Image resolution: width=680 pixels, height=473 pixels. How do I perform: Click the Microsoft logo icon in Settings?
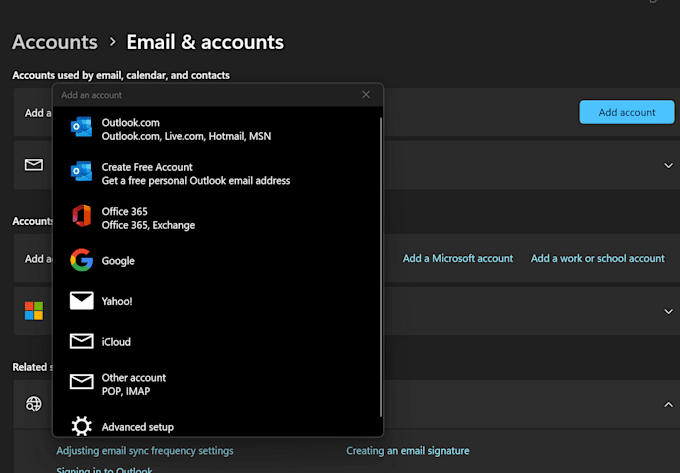click(34, 311)
